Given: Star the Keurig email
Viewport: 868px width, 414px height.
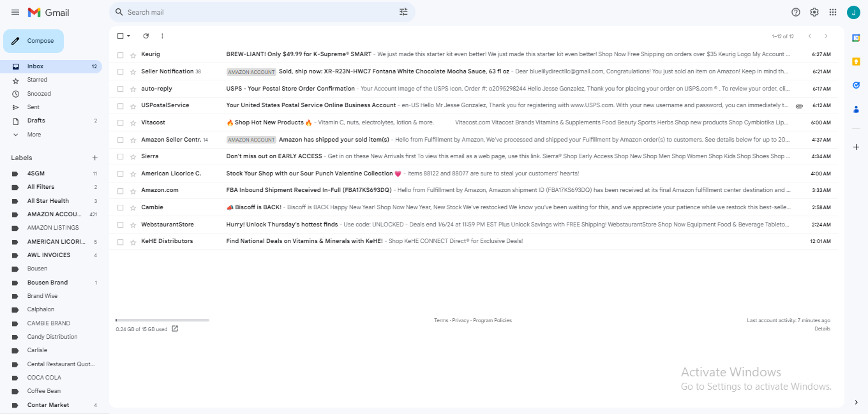Looking at the screenshot, I should [x=133, y=55].
